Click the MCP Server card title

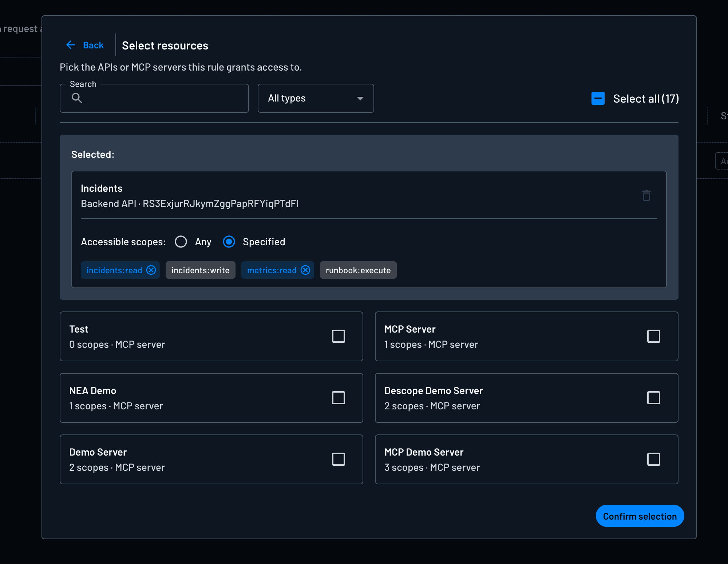pos(410,329)
